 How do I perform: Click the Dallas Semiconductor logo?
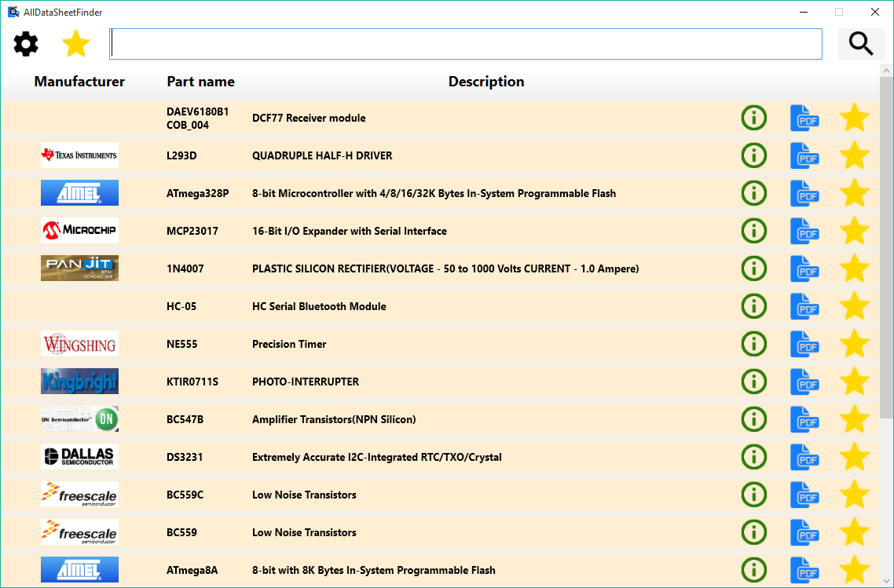coord(79,457)
